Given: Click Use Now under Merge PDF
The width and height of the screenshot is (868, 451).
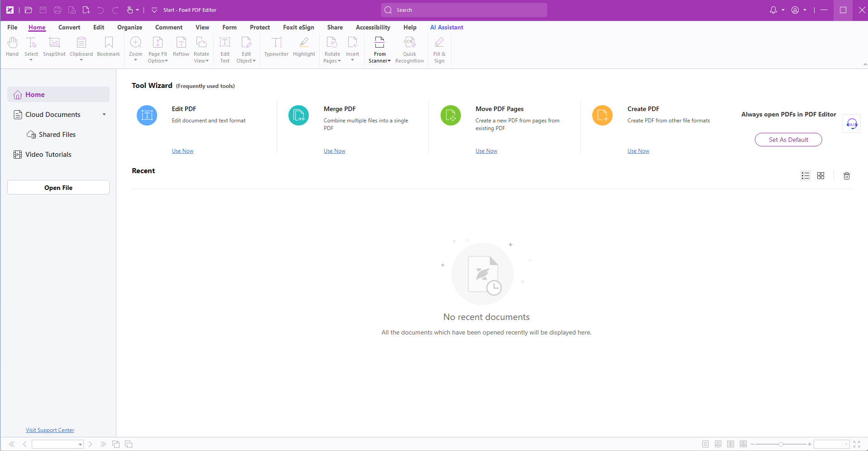Looking at the screenshot, I should 335,151.
